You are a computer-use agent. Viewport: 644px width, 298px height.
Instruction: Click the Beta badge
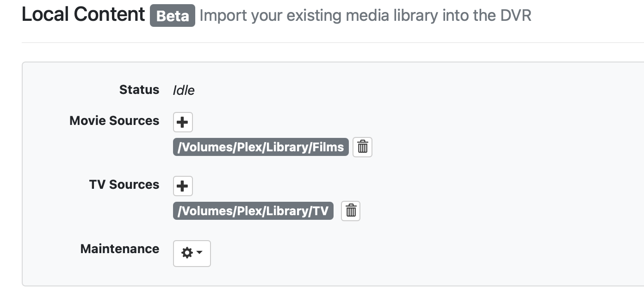tap(172, 16)
